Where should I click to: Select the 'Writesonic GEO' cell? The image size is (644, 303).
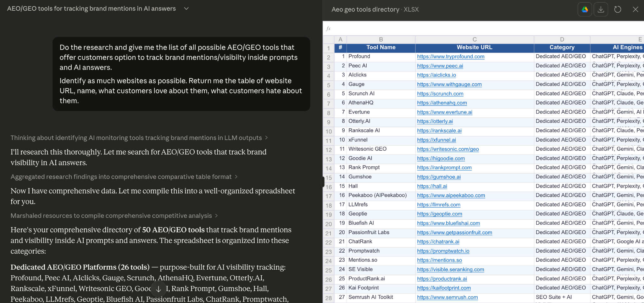(381, 149)
